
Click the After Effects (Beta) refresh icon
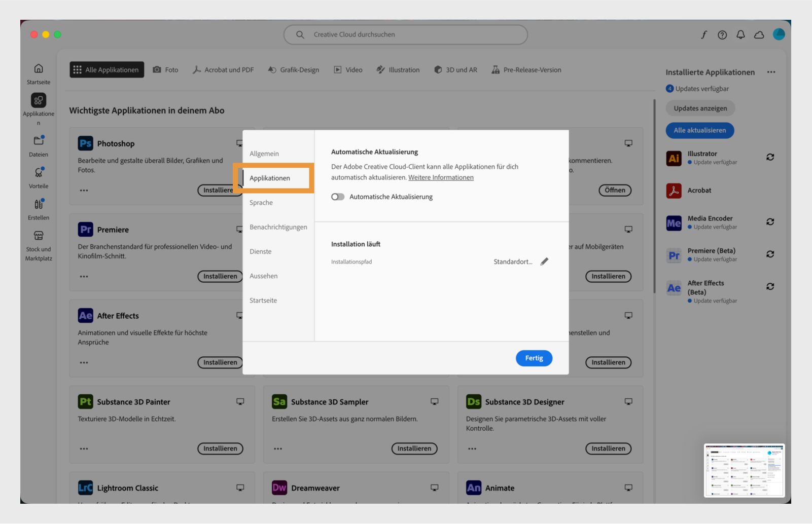click(770, 287)
